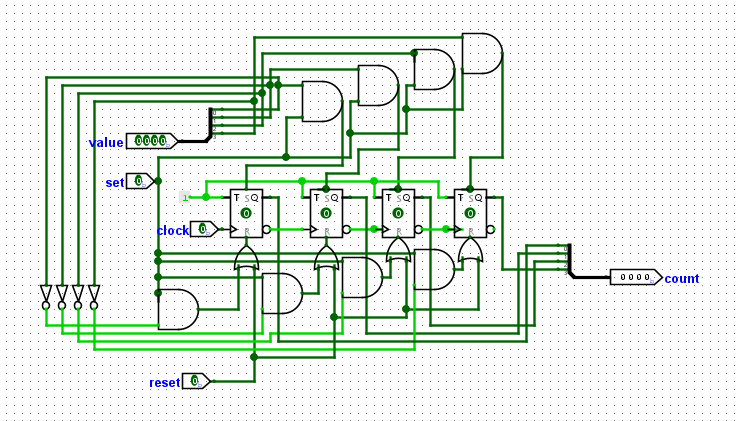
Task: Click the 'count' label text
Action: (x=682, y=279)
